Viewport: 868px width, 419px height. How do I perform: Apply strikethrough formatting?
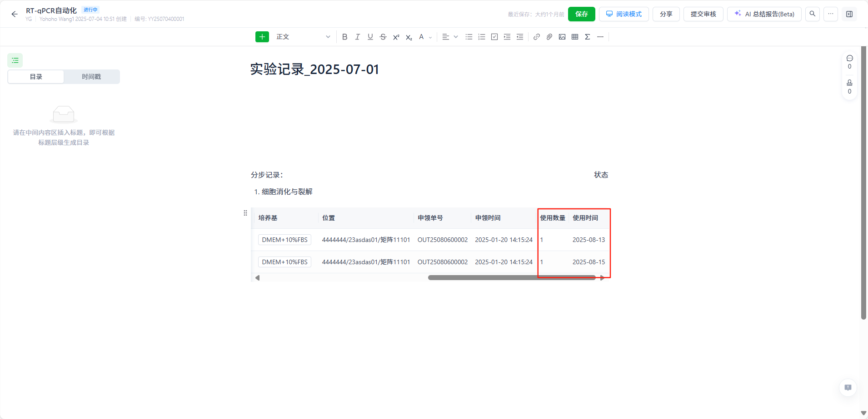coord(383,37)
